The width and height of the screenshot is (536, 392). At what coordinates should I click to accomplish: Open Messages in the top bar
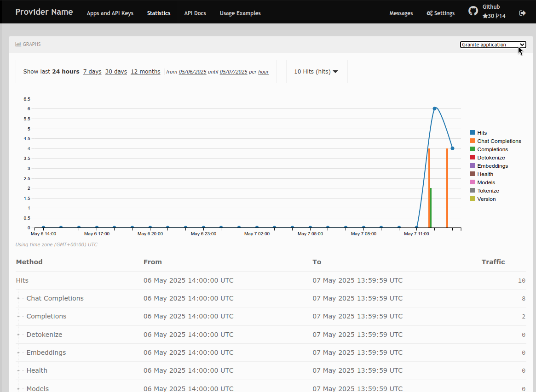[x=401, y=13]
